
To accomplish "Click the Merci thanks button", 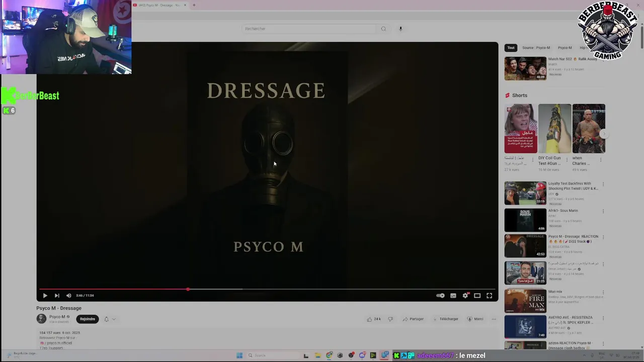I will click(475, 319).
